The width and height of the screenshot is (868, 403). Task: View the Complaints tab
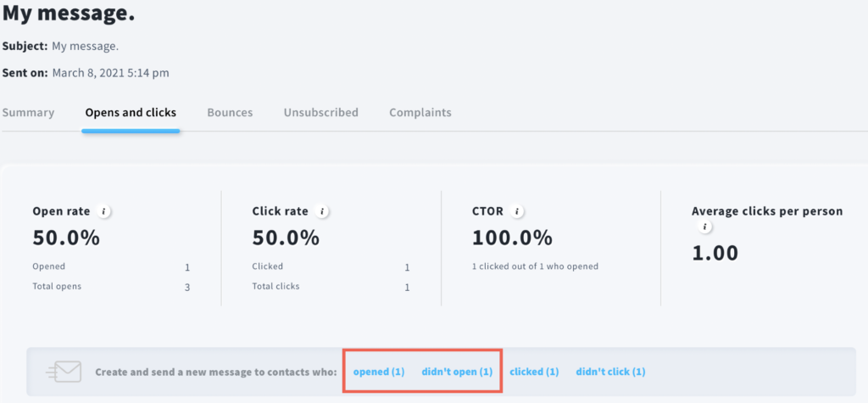click(420, 113)
